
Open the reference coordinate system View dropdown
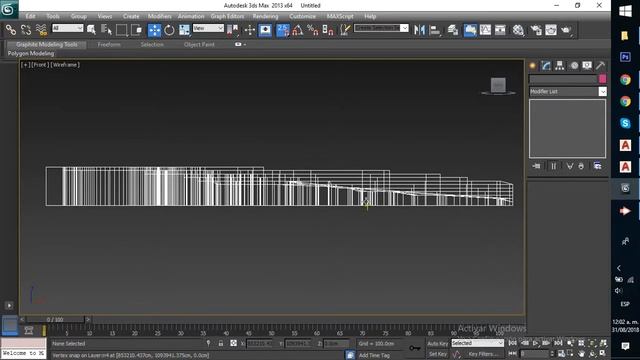208,28
